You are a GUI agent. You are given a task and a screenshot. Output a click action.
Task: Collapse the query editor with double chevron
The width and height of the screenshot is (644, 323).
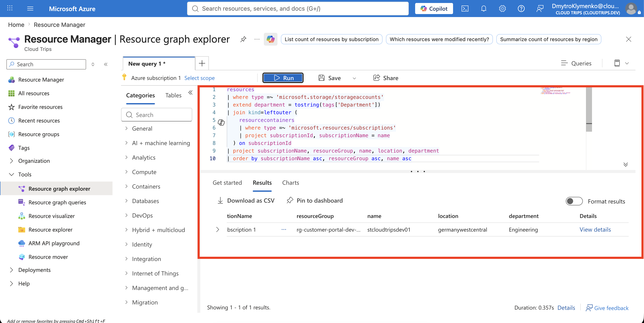(x=625, y=164)
